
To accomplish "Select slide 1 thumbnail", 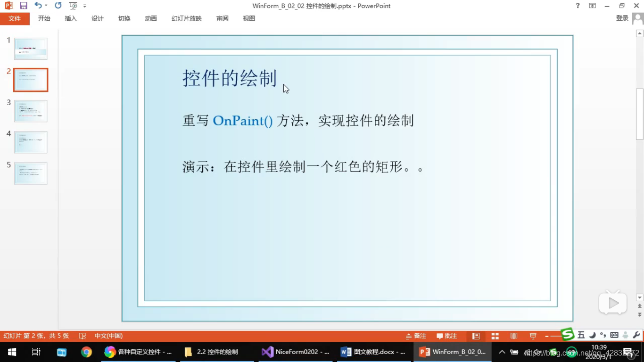I will tap(31, 49).
